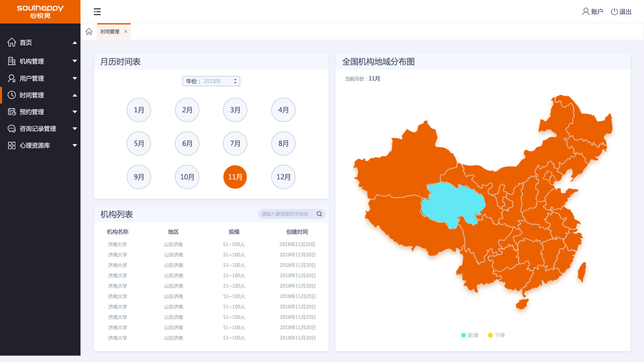Open the 年份 2018年 dropdown
The width and height of the screenshot is (644, 362).
211,81
